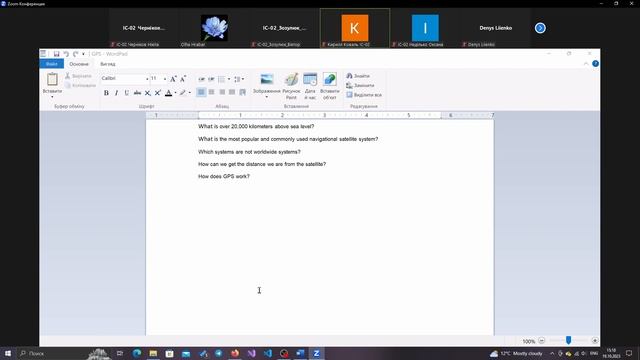Select Align text left
The image size is (640, 360).
[201, 93]
